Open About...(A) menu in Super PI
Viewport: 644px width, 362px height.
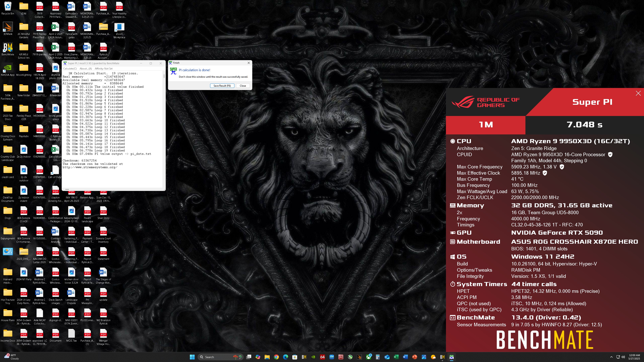tap(86, 68)
